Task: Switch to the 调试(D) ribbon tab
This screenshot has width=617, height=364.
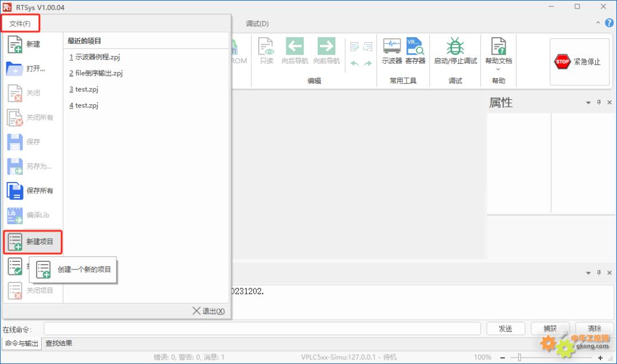Action: point(257,23)
